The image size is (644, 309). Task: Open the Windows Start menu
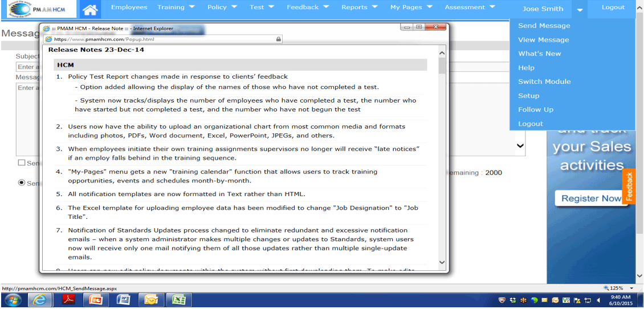(x=13, y=300)
